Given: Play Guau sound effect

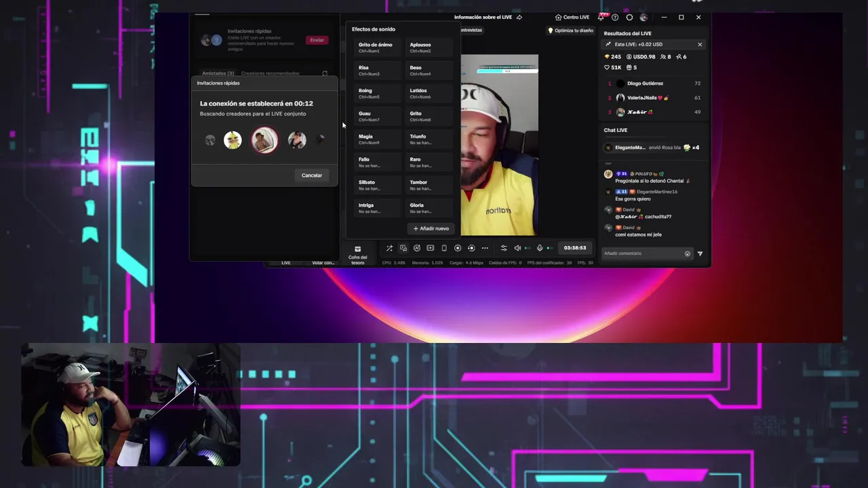Looking at the screenshot, I should 378,117.
